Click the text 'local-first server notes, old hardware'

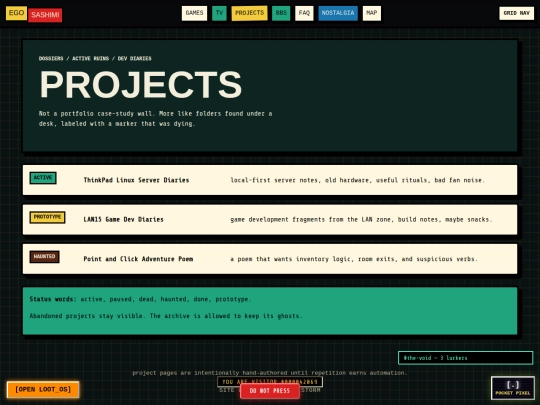point(301,180)
